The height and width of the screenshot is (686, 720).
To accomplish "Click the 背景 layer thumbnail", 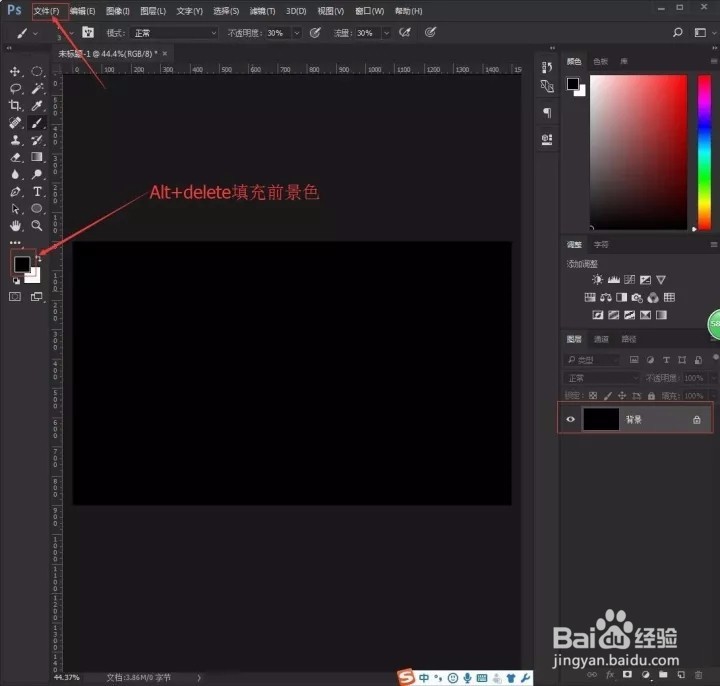I will coord(601,419).
